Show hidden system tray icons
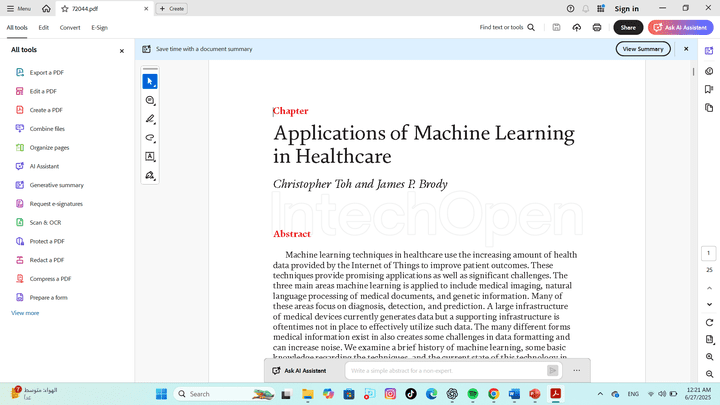Image resolution: width=720 pixels, height=405 pixels. click(x=600, y=394)
